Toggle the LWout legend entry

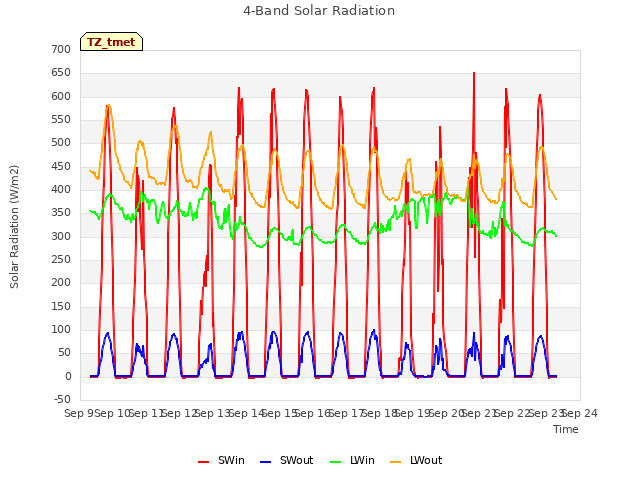(416, 460)
